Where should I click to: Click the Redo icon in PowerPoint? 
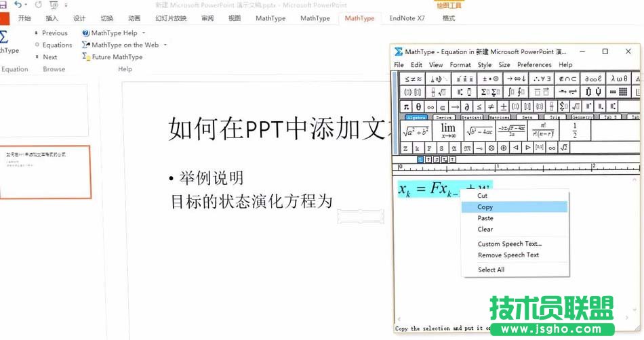point(39,5)
